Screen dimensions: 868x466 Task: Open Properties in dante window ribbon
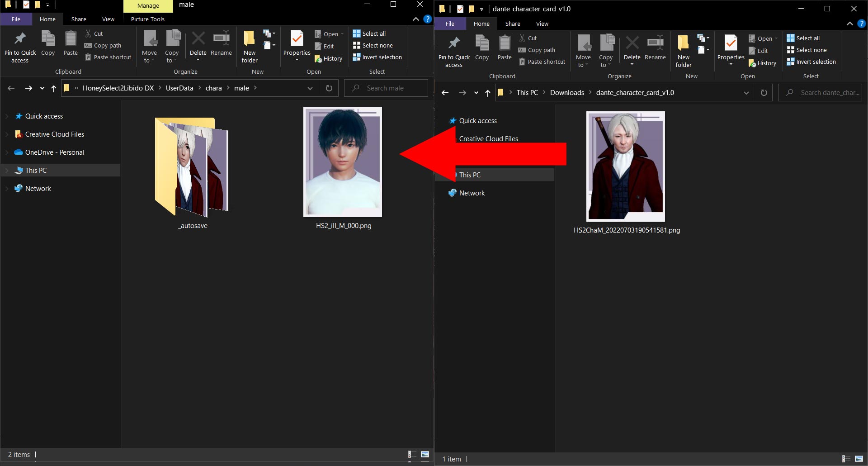[x=731, y=51]
